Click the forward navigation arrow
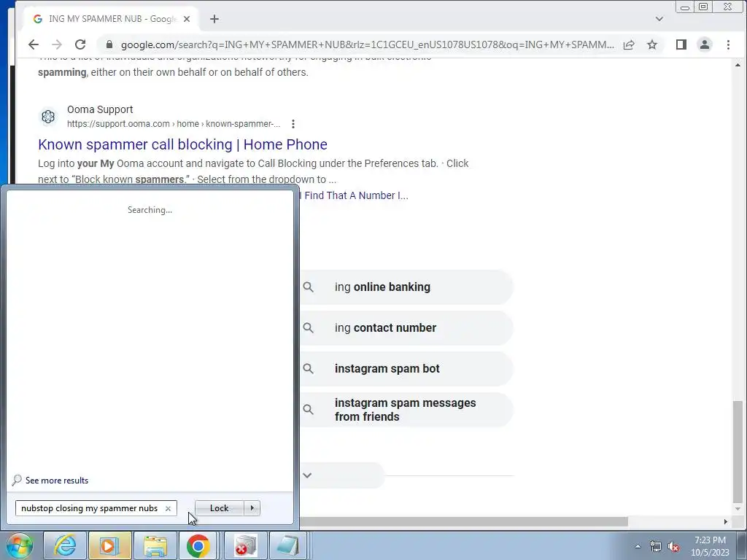 [57, 44]
